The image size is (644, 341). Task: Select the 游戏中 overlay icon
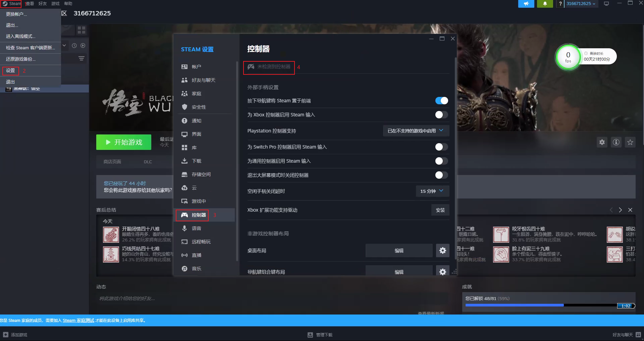(184, 201)
